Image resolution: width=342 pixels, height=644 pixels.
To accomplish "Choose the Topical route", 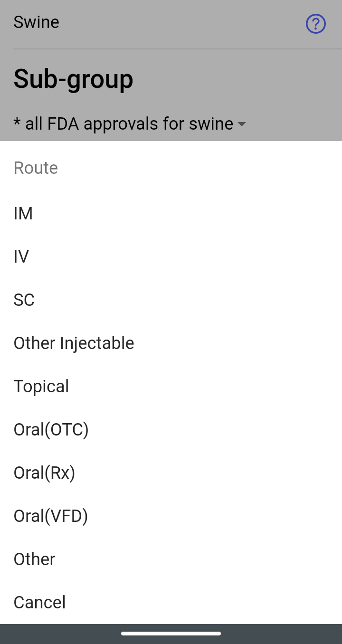I will tap(171, 387).
